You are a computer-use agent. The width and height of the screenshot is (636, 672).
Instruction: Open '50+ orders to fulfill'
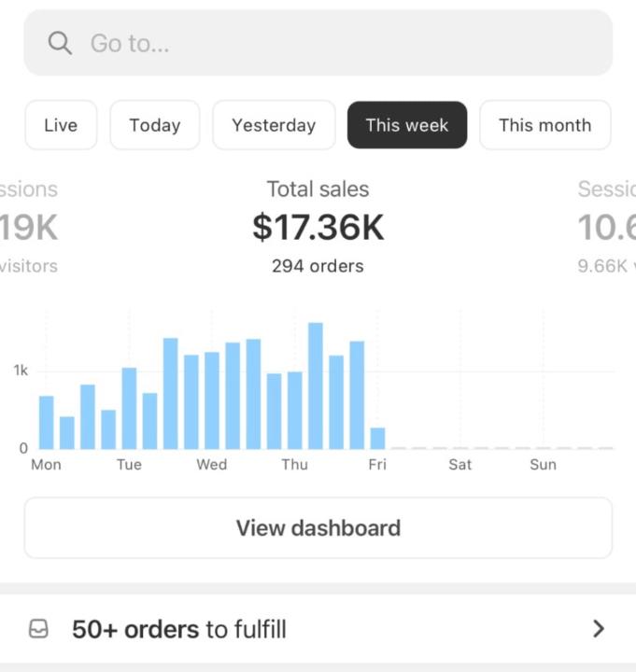pyautogui.click(x=179, y=629)
